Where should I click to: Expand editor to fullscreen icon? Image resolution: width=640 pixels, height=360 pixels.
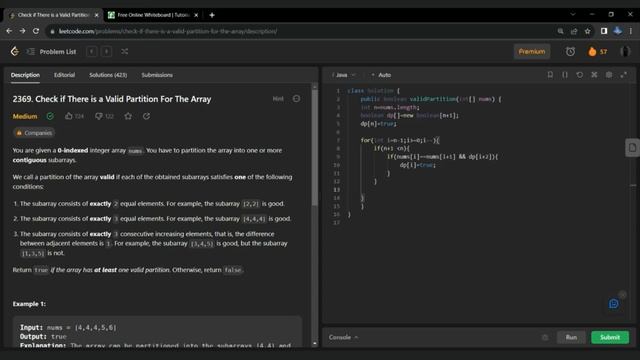[624, 75]
